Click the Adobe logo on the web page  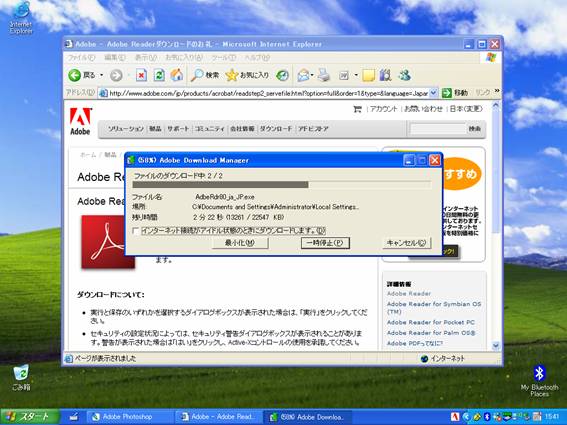80,121
